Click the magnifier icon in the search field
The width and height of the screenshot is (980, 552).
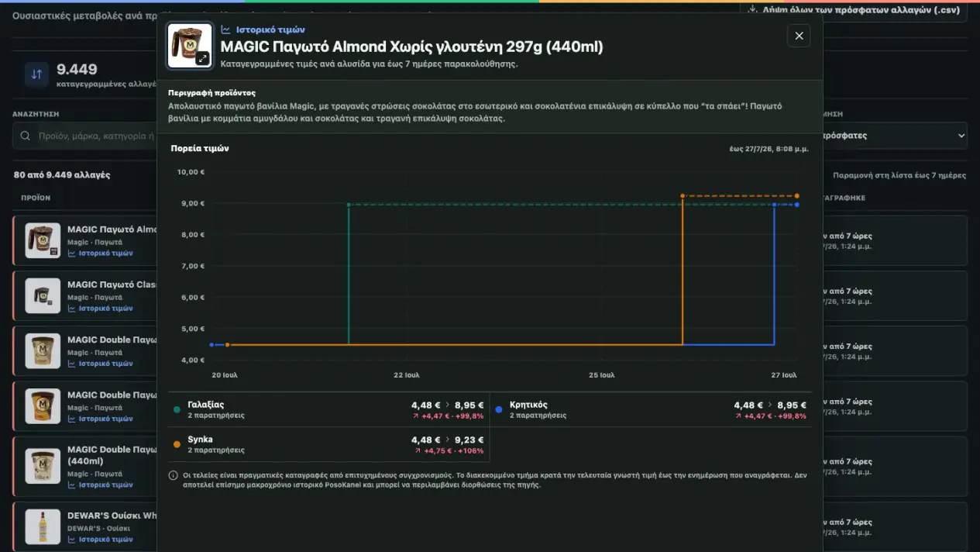[25, 136]
